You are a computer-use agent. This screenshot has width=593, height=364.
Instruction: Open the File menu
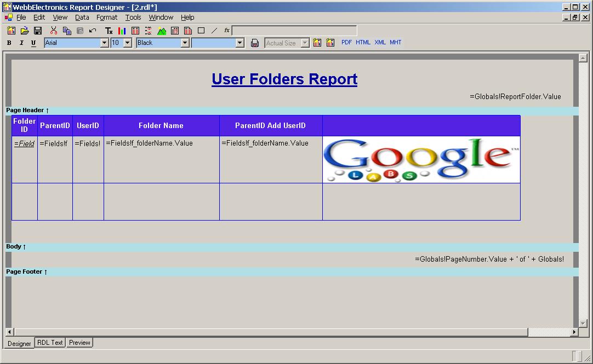[x=21, y=18]
